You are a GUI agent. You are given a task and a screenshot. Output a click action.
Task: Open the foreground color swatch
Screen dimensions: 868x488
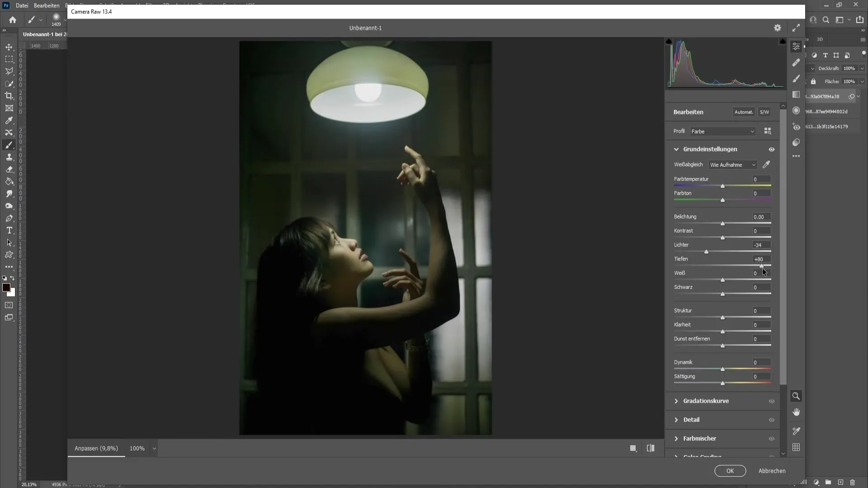click(x=6, y=288)
